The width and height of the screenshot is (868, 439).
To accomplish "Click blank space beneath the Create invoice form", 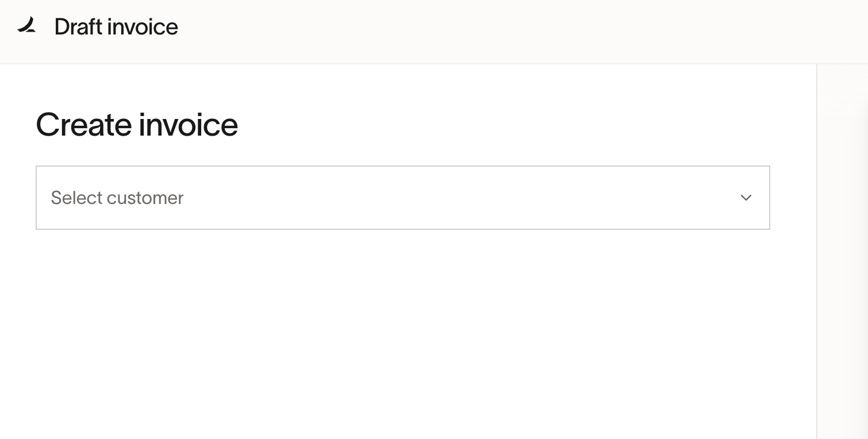I will tap(403, 333).
